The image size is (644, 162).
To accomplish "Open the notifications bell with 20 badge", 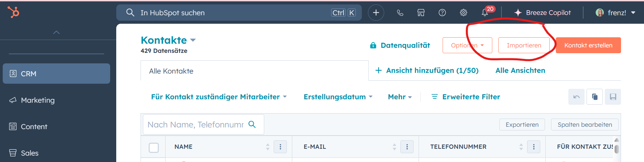I will pos(485,13).
